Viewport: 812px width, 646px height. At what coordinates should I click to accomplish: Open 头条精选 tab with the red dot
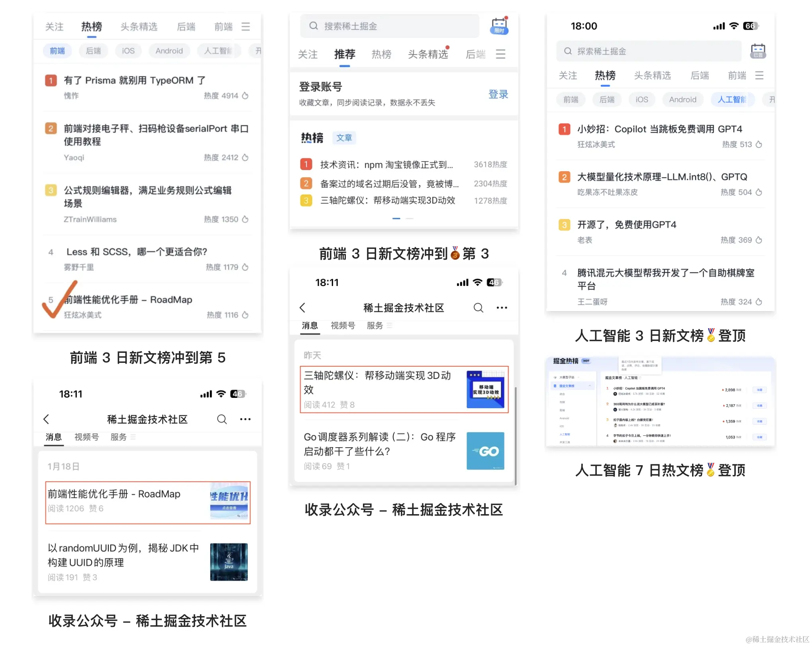pos(428,54)
